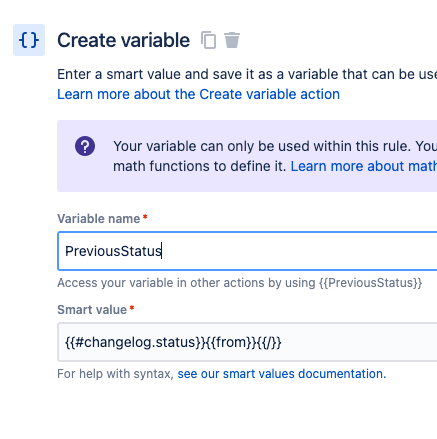Open the smart values documentation link
This screenshot has height=439, width=437.
282,374
